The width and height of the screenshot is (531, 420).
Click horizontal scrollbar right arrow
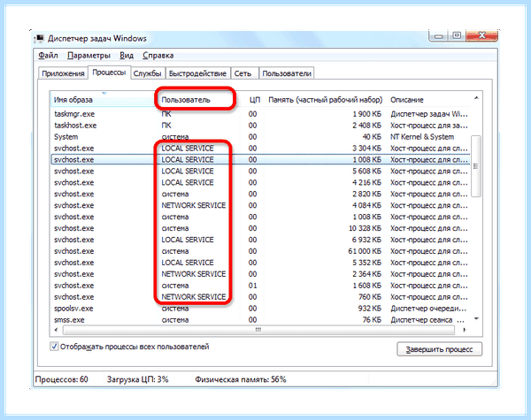(465, 330)
